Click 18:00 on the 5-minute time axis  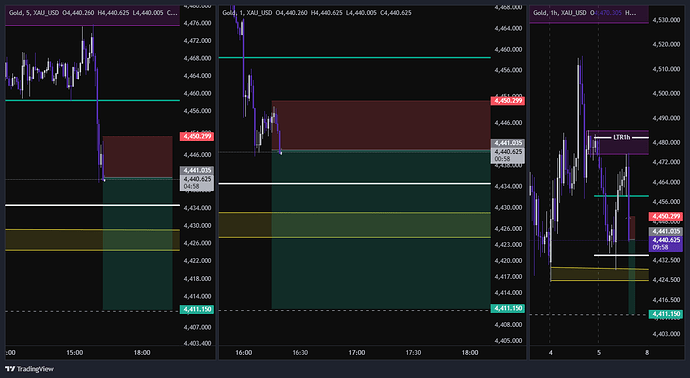142,353
